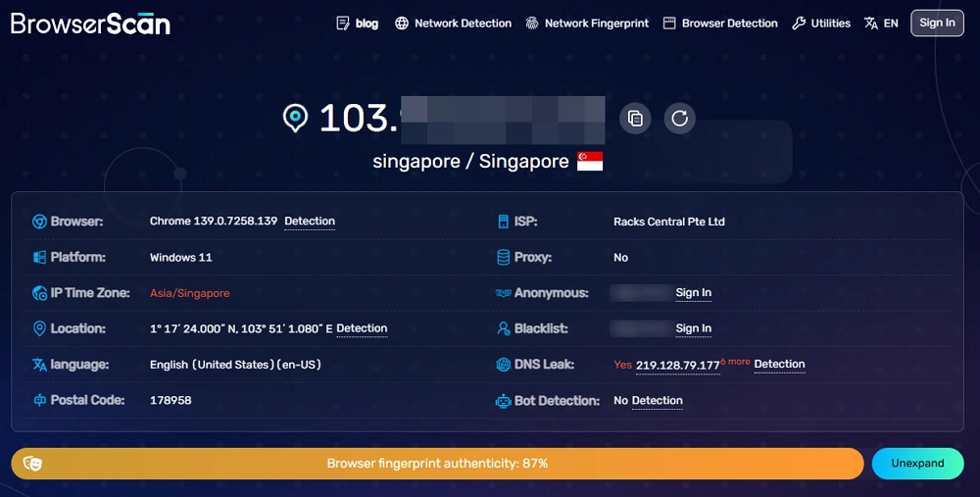Click the Network Detection globe icon

402,24
